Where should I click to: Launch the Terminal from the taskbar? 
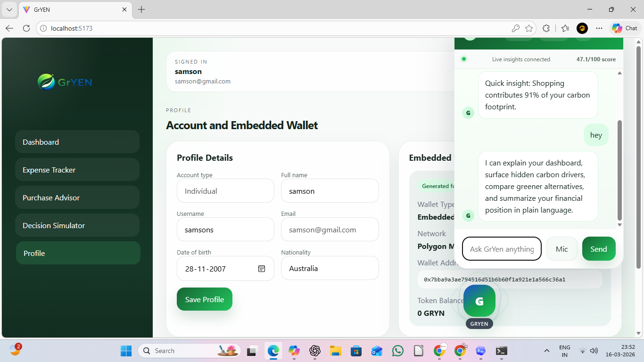(x=501, y=351)
